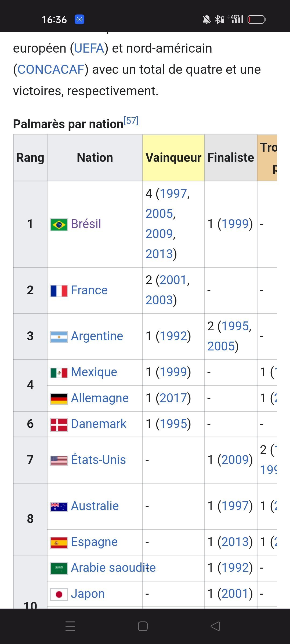The width and height of the screenshot is (290, 644).
Task: Open the CONCACAF link
Action: [x=51, y=70]
